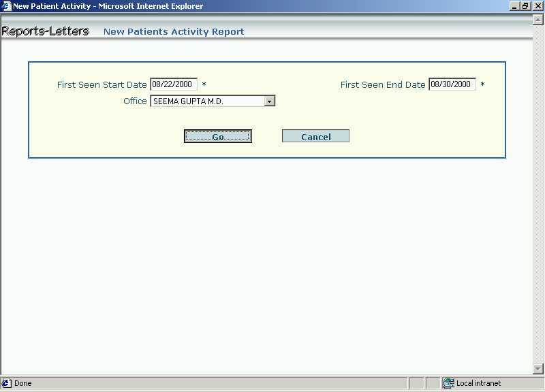Minimize the Internet Explorer window

point(514,6)
